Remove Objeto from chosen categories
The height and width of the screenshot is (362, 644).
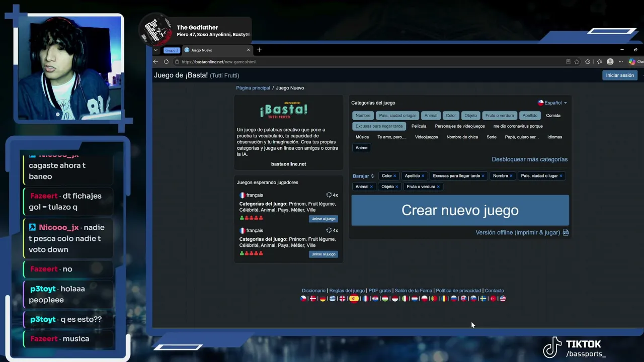pos(396,187)
